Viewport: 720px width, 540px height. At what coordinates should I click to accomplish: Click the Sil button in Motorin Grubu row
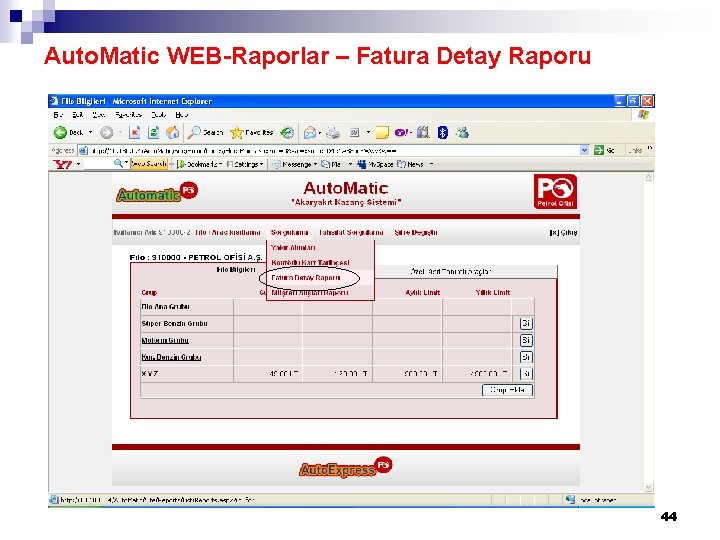click(x=526, y=340)
